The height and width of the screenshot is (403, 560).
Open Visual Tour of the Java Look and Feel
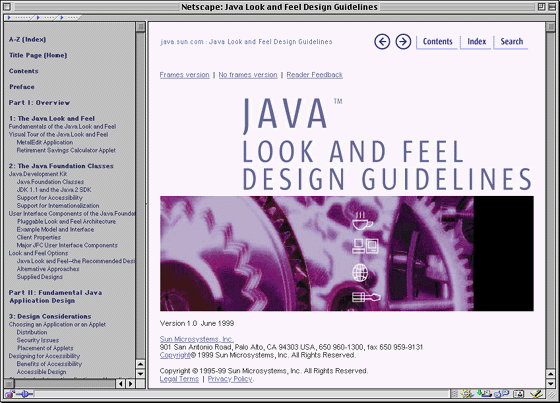(x=59, y=134)
